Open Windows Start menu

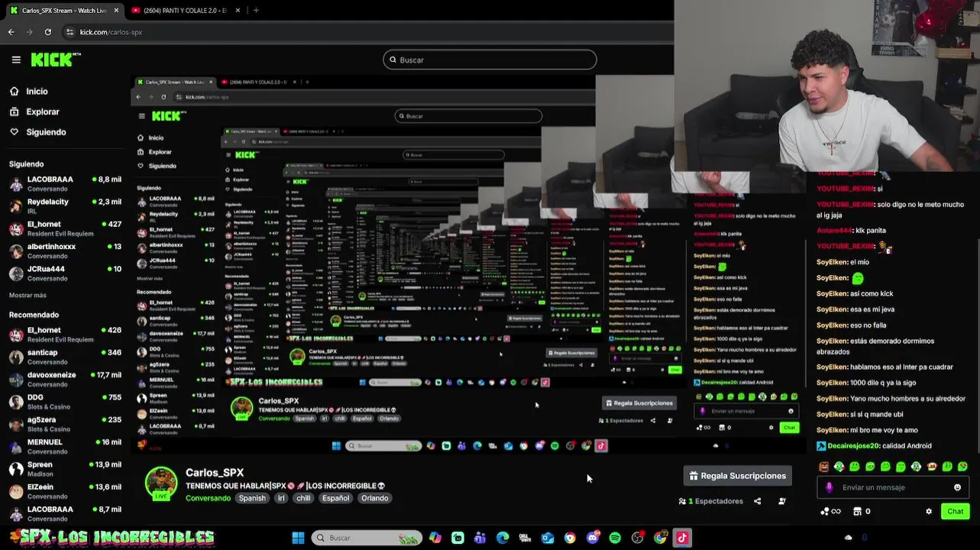298,538
